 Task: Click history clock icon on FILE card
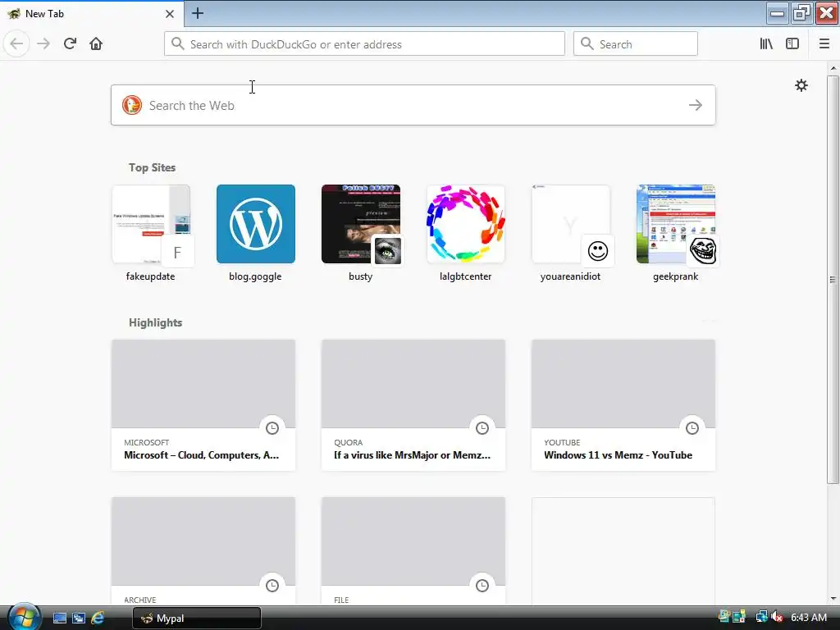482,585
